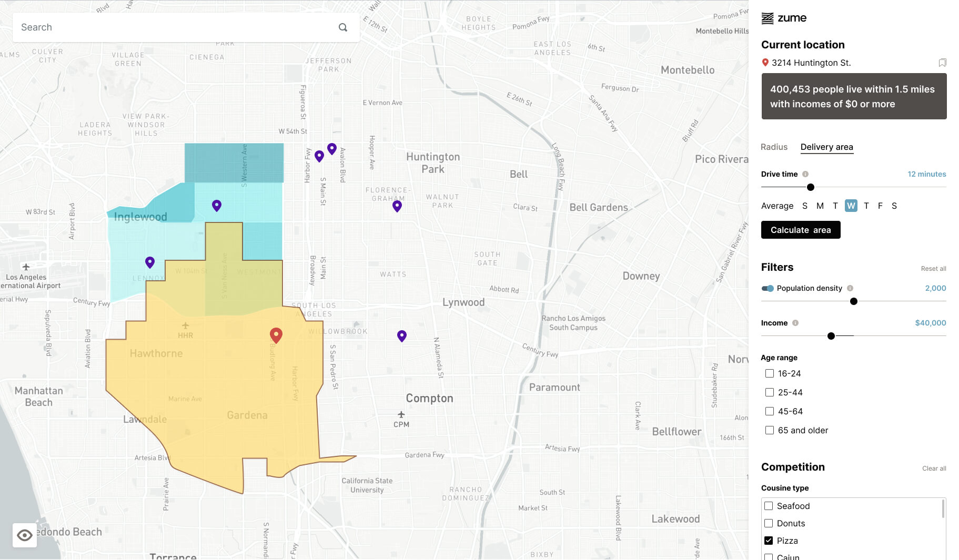Click the California State University label
The image size is (959, 560).
(x=367, y=485)
